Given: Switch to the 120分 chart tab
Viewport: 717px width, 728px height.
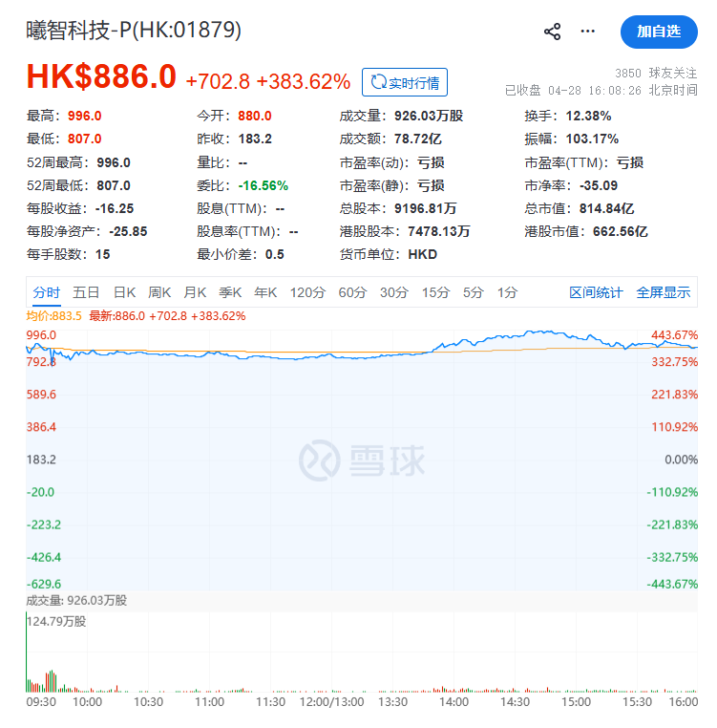Looking at the screenshot, I should click(307, 292).
